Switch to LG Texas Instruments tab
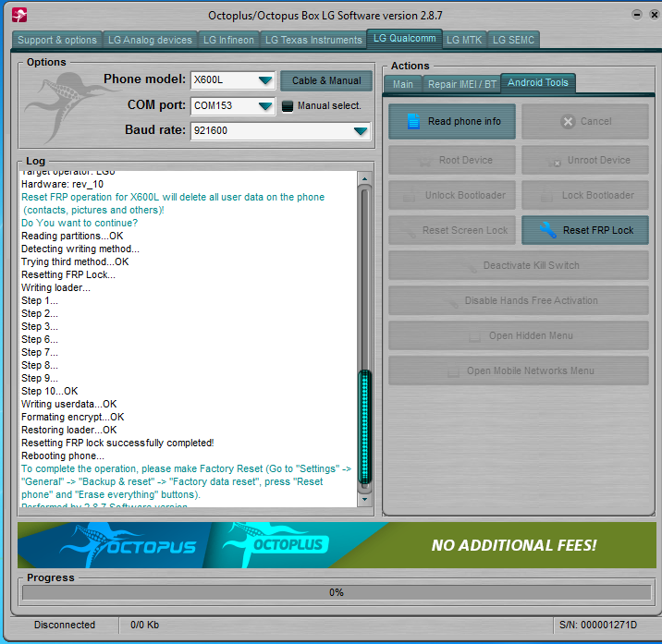 click(x=313, y=40)
